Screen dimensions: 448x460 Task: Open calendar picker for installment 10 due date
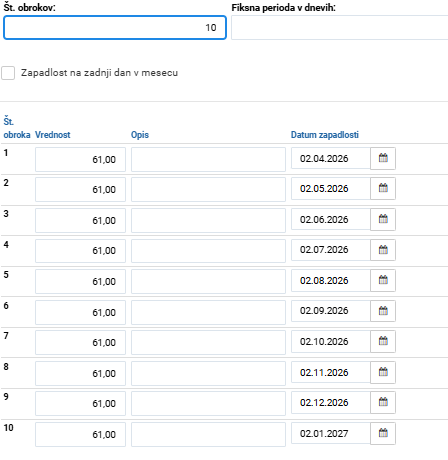[383, 433]
